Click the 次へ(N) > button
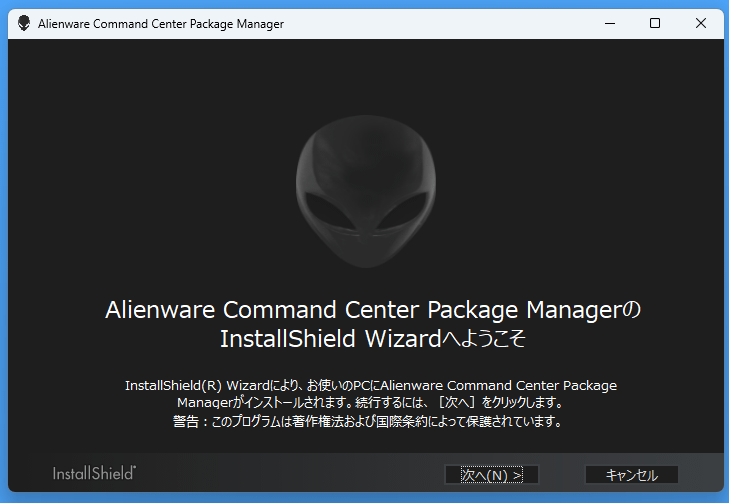Viewport: 729px width, 503px height. (x=491, y=475)
